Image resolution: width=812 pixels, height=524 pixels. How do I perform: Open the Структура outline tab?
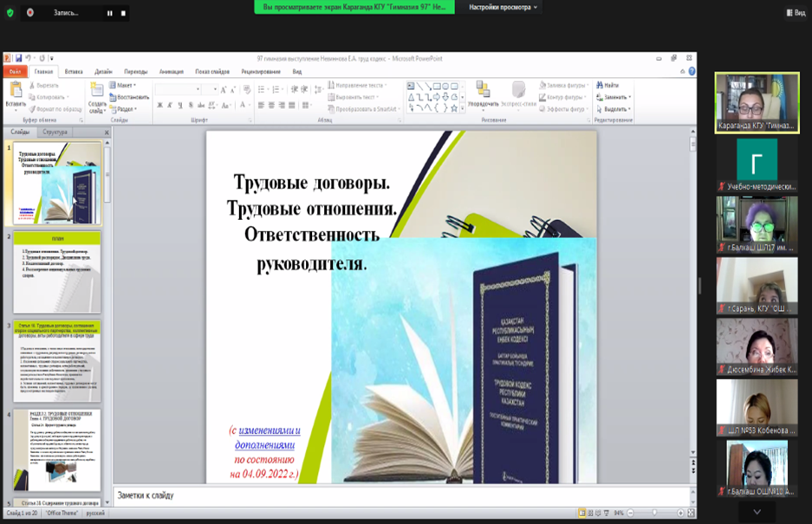coord(55,133)
